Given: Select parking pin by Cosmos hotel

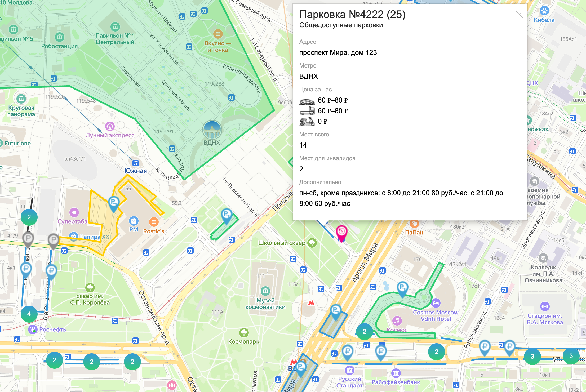Looking at the screenshot, I should coord(402,287).
